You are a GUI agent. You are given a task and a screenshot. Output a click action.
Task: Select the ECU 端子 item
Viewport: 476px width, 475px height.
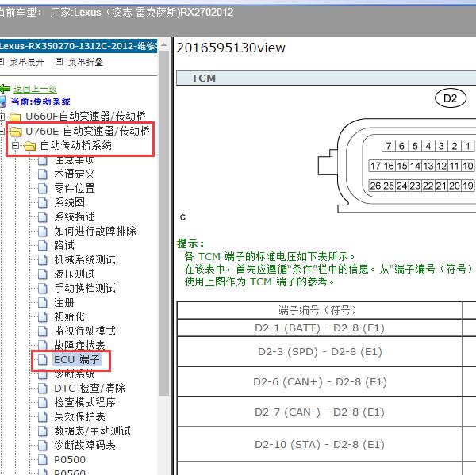[76, 360]
